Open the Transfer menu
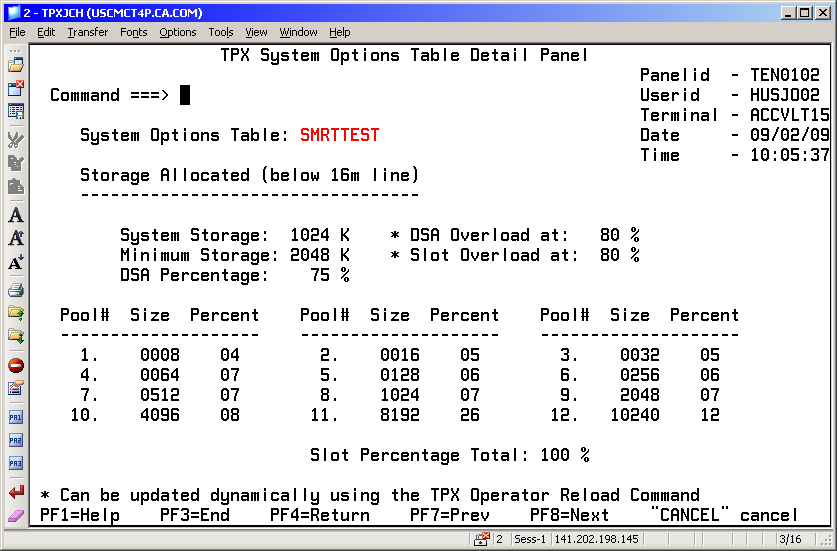 click(88, 32)
